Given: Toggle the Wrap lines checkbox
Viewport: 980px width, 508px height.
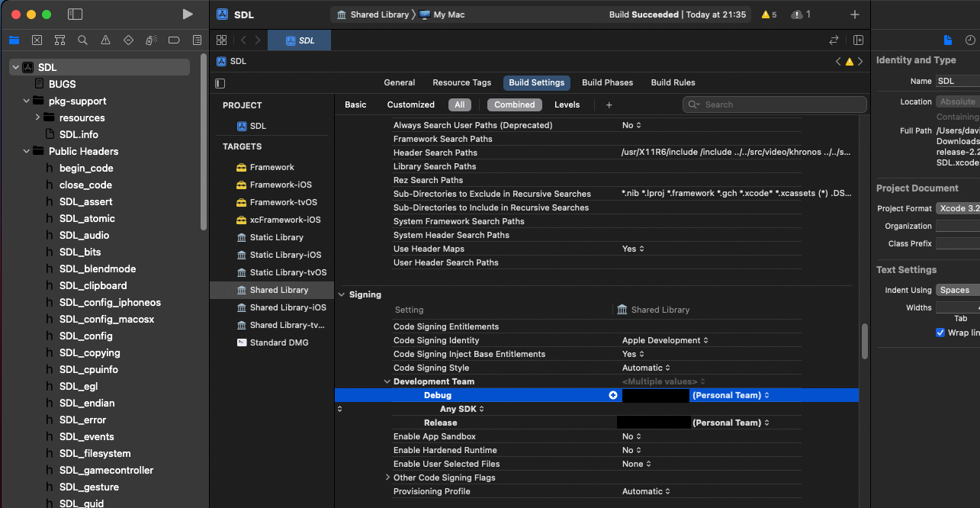Looking at the screenshot, I should pos(940,333).
